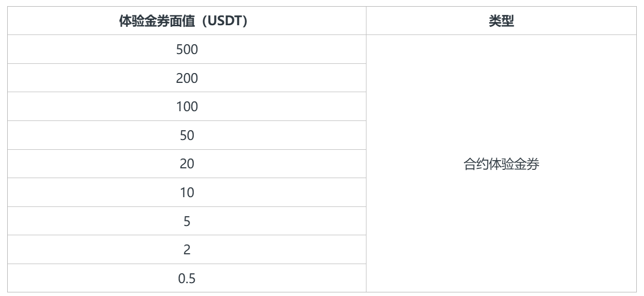Click the number 100 in the table
Screen dimensions: 644x296
point(187,107)
